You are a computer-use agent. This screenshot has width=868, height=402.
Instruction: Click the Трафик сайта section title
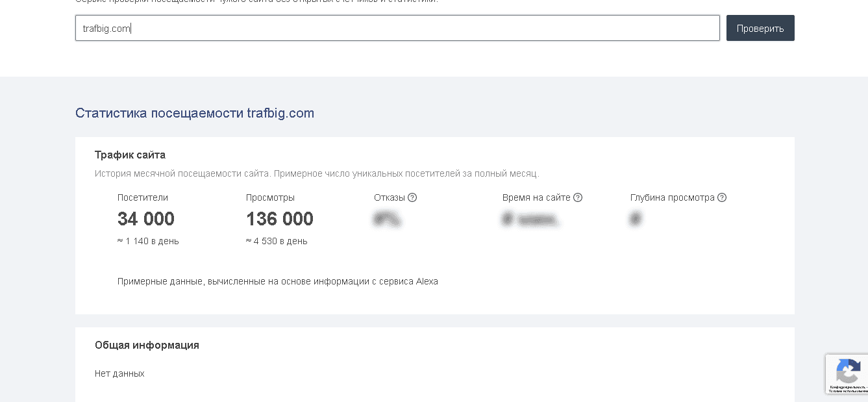[130, 155]
